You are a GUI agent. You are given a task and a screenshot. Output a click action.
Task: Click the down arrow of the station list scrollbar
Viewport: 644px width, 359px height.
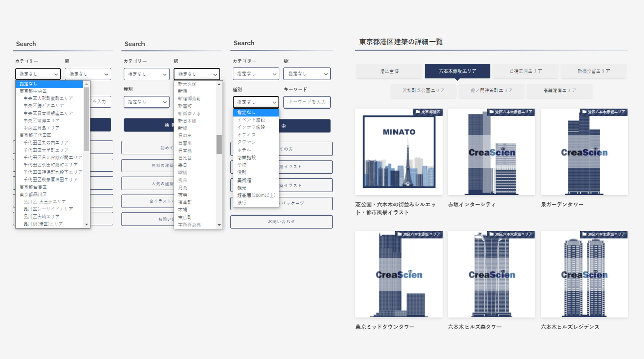pos(218,225)
